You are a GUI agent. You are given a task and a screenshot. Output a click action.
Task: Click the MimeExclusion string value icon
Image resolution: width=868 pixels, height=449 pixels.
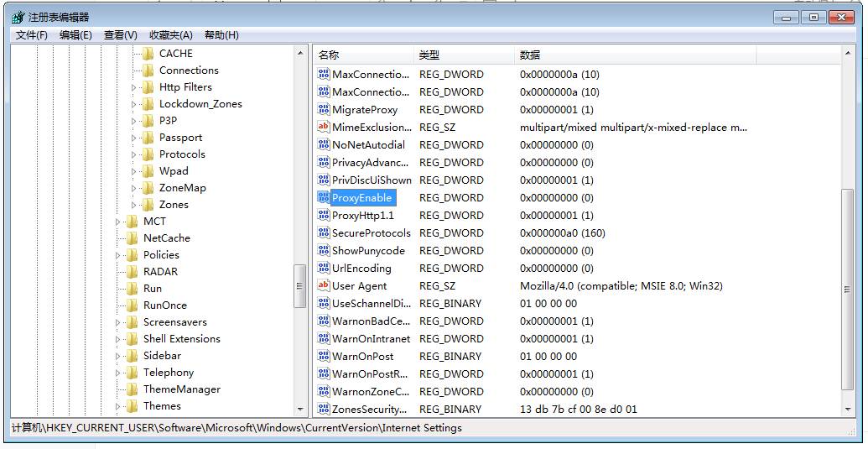323,128
